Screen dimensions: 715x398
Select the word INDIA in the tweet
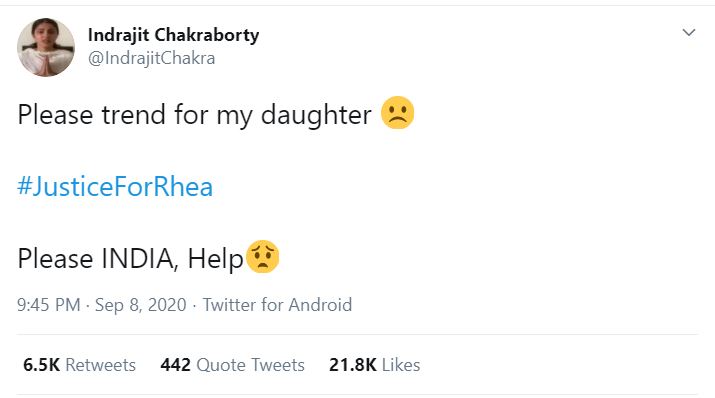coord(140,258)
